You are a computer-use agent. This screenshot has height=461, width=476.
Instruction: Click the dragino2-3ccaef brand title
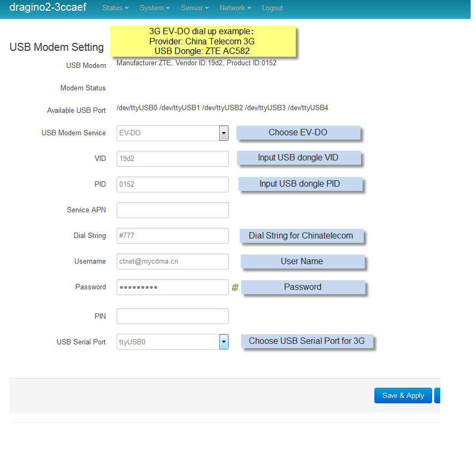(x=48, y=7)
